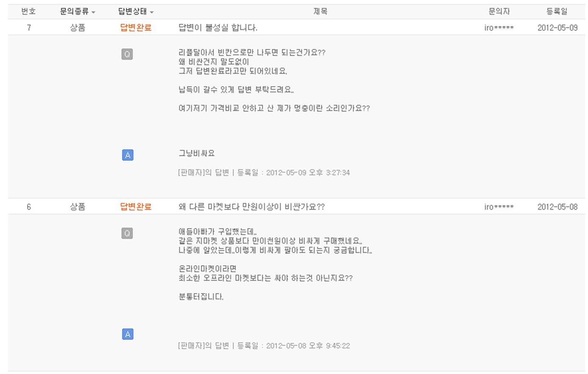Viewport: 588px width, 374px height.
Task: Select inquiry number 7 row
Action: pyautogui.click(x=296, y=28)
